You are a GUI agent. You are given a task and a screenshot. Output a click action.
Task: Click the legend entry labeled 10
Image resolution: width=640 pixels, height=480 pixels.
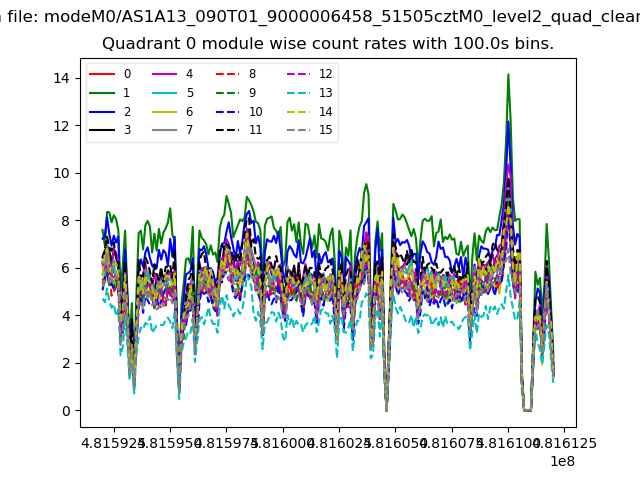(239, 111)
